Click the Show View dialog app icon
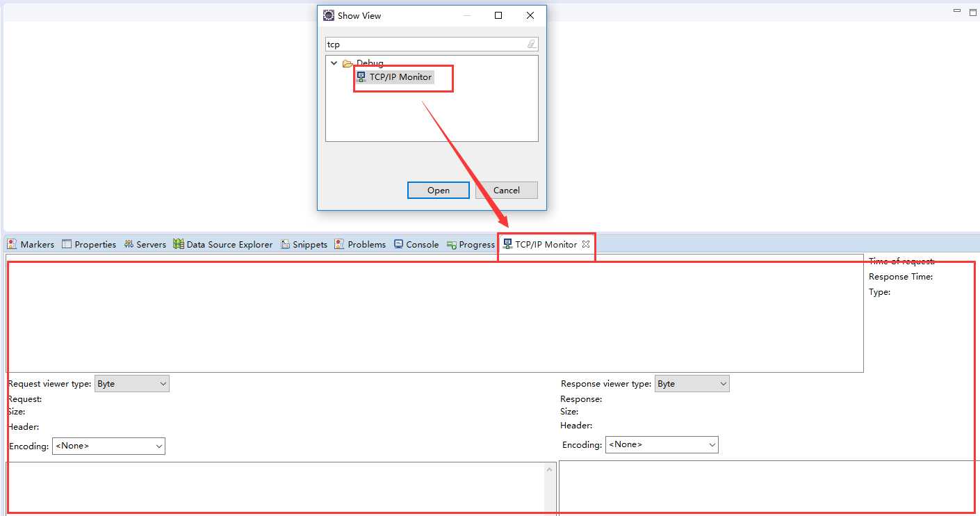The image size is (980, 516). click(x=329, y=15)
